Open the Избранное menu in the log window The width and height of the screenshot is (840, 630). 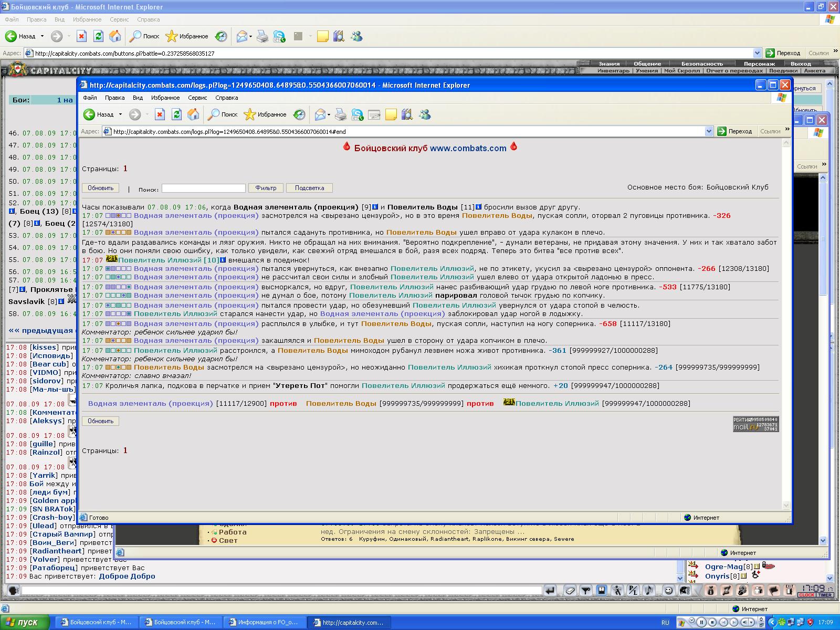[165, 98]
